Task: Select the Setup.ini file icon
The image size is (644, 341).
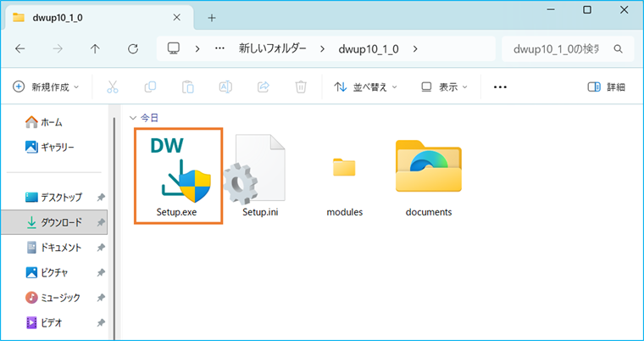Action: tap(255, 169)
